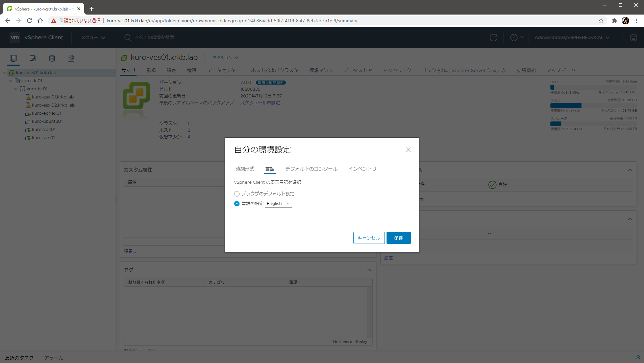Click the browser extensions puzzle icon
644x363 pixels.
(615, 21)
